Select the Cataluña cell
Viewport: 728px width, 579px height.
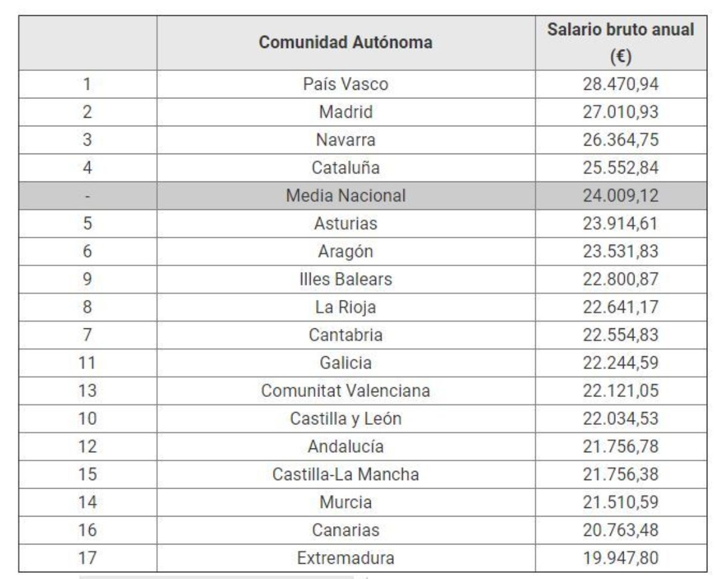point(345,168)
